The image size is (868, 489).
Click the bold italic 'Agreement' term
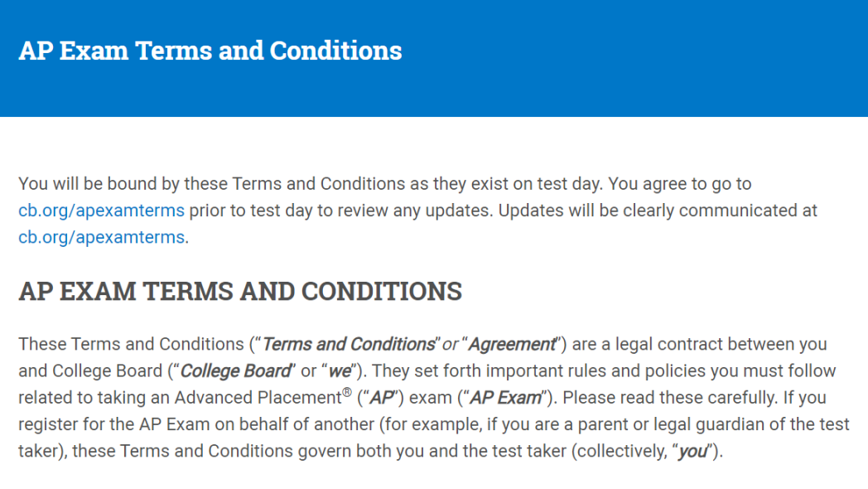pos(512,345)
